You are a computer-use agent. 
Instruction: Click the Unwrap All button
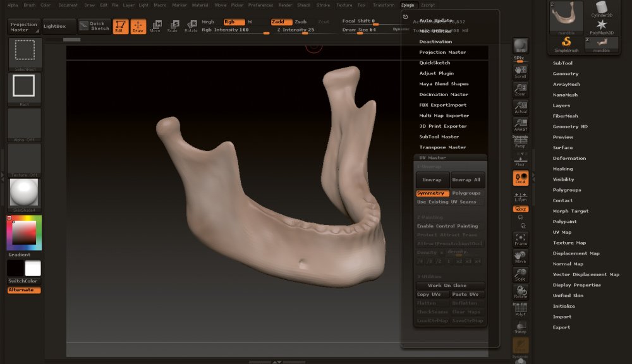click(466, 179)
